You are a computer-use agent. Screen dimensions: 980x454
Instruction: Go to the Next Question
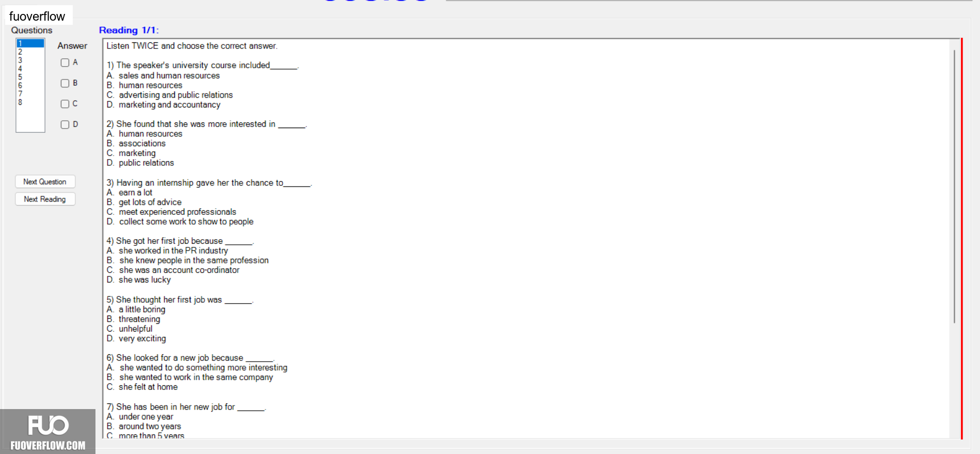(x=45, y=182)
